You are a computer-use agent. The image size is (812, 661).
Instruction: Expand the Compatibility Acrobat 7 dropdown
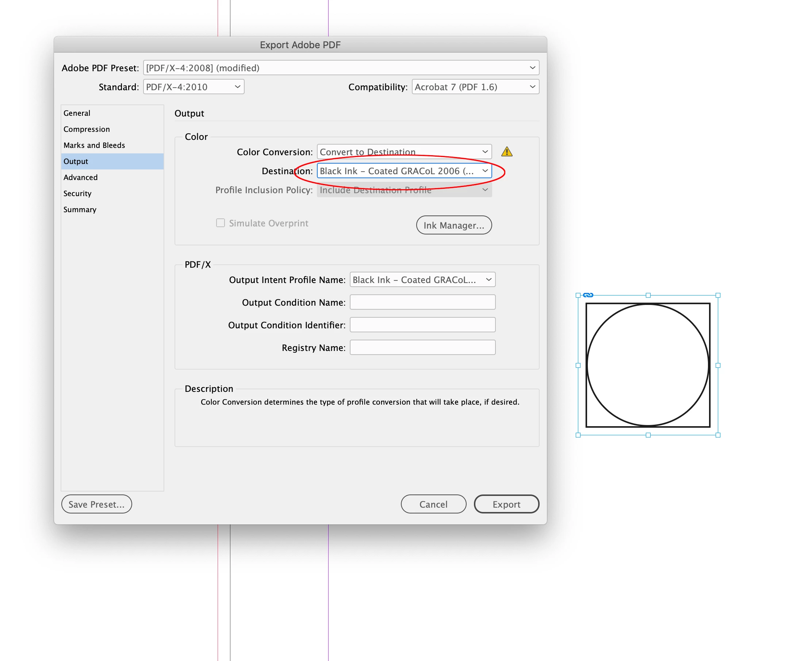(475, 87)
